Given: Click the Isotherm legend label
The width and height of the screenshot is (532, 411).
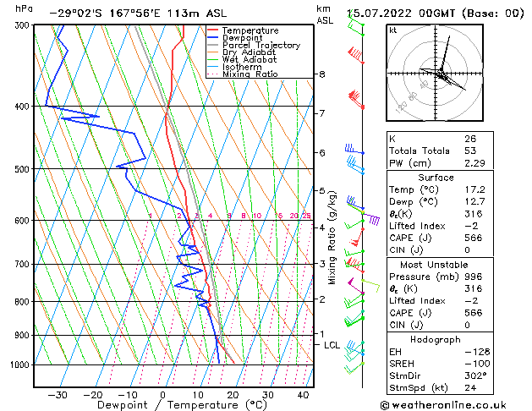Looking at the screenshot, I should coord(242,67).
